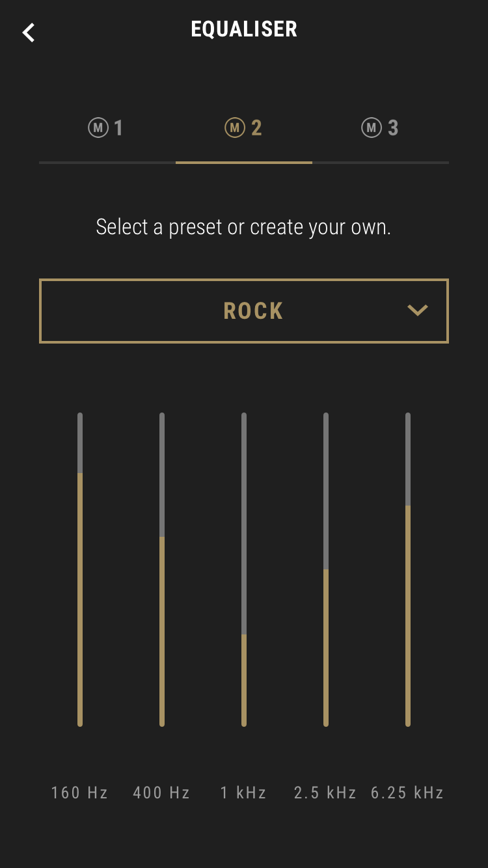The height and width of the screenshot is (868, 488).
Task: Set the 2.5 kHz band slider
Action: point(326,569)
